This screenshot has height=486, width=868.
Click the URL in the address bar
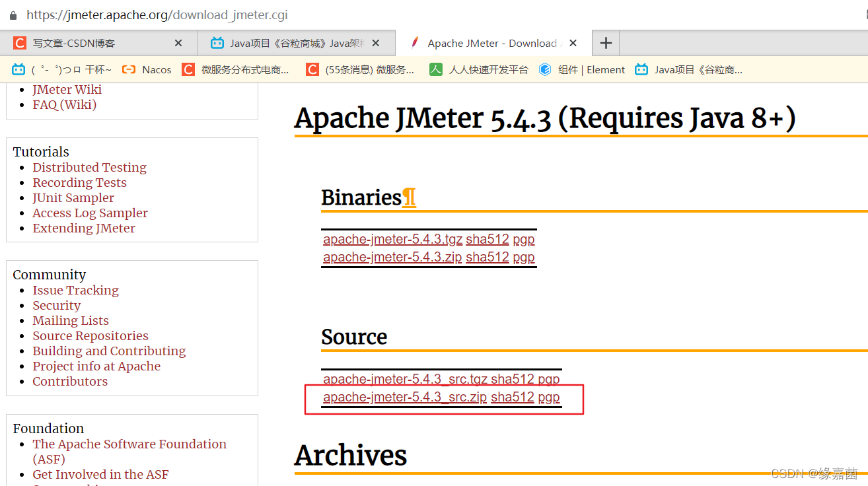point(157,15)
